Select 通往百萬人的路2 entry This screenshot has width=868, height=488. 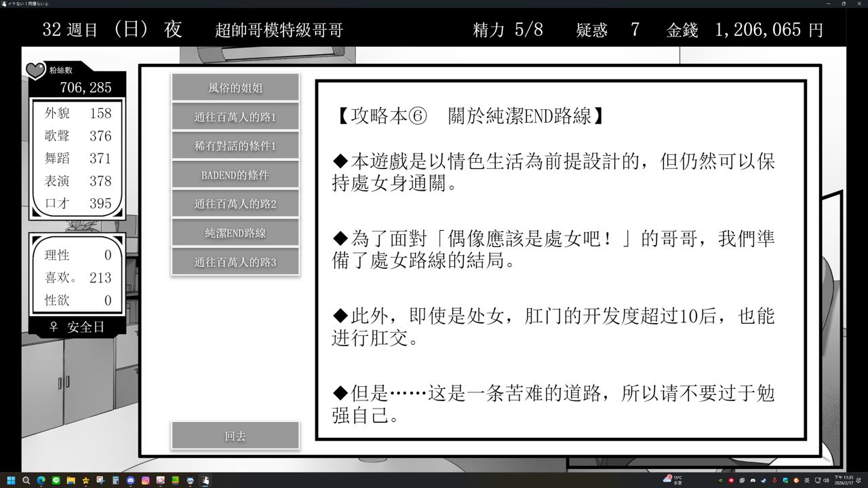pyautogui.click(x=235, y=204)
